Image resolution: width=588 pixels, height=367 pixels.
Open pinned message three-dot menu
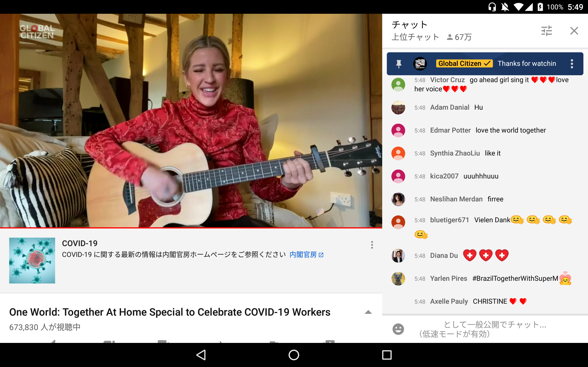point(572,64)
